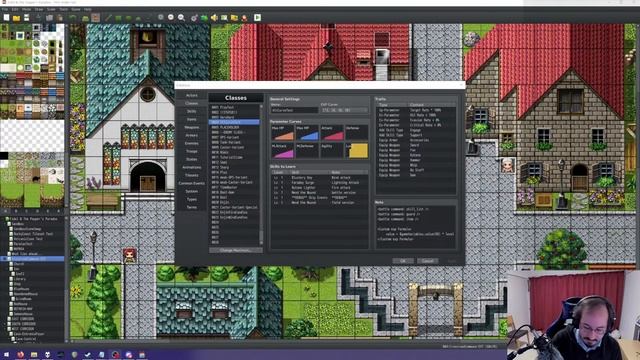The width and height of the screenshot is (640, 360).
Task: Switch to Items tab in Database
Action: (191, 119)
